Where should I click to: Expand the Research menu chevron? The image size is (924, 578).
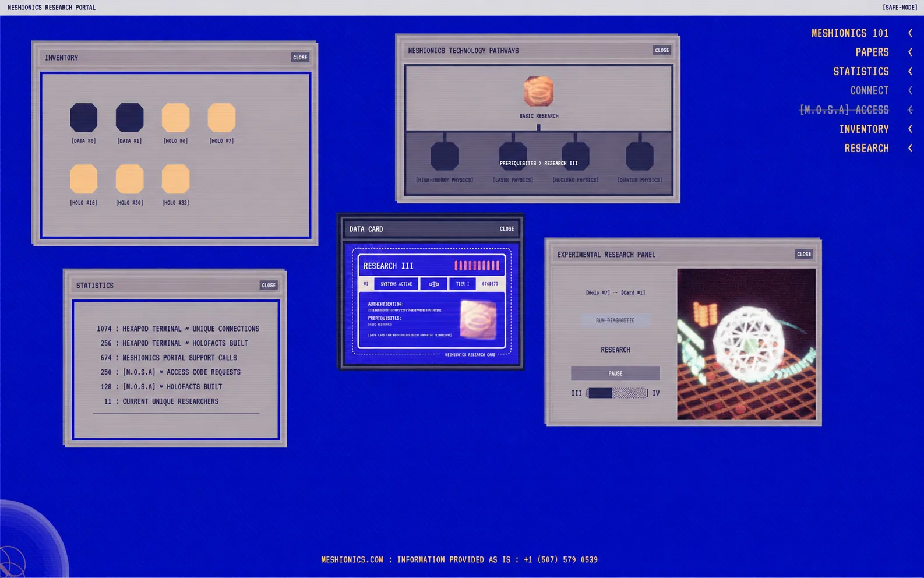[x=910, y=148]
